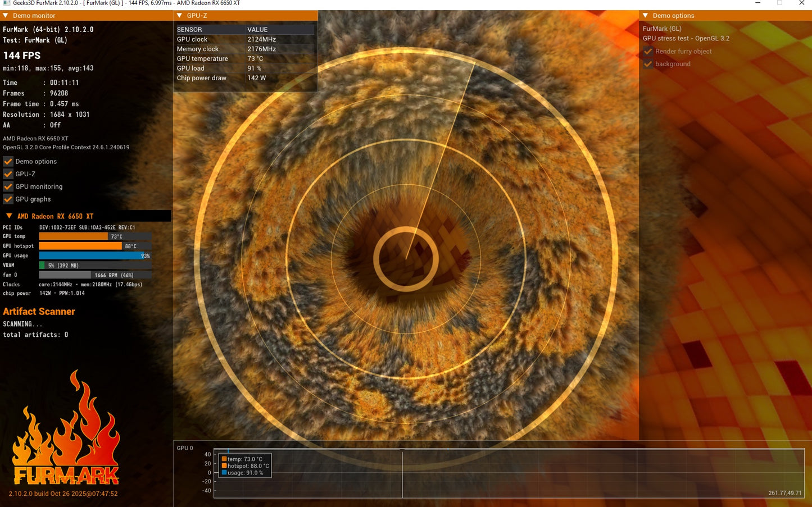
Task: Toggle the GPU-Z checkbox
Action: click(8, 174)
